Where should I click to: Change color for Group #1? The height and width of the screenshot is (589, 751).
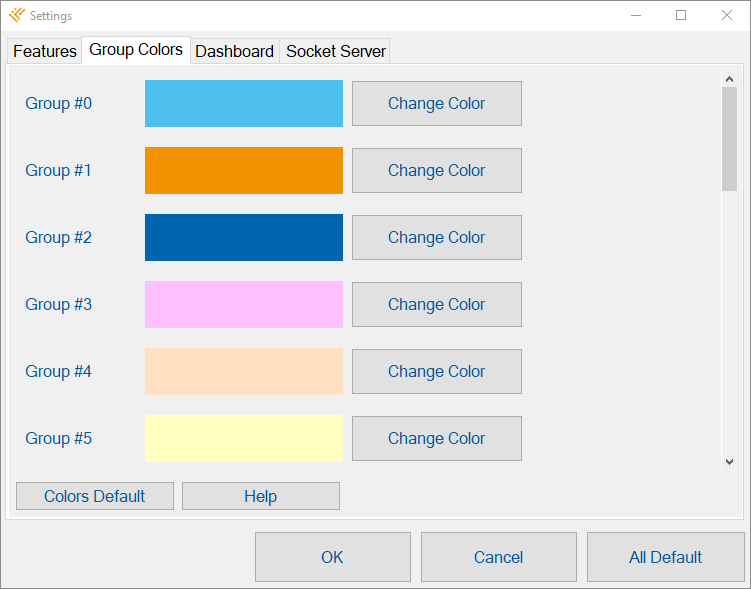[437, 170]
